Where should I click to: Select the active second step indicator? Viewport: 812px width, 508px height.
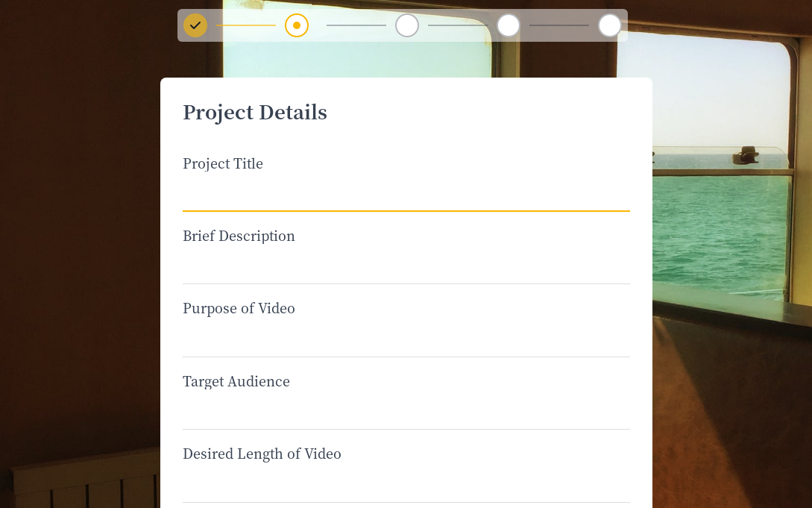coord(297,25)
